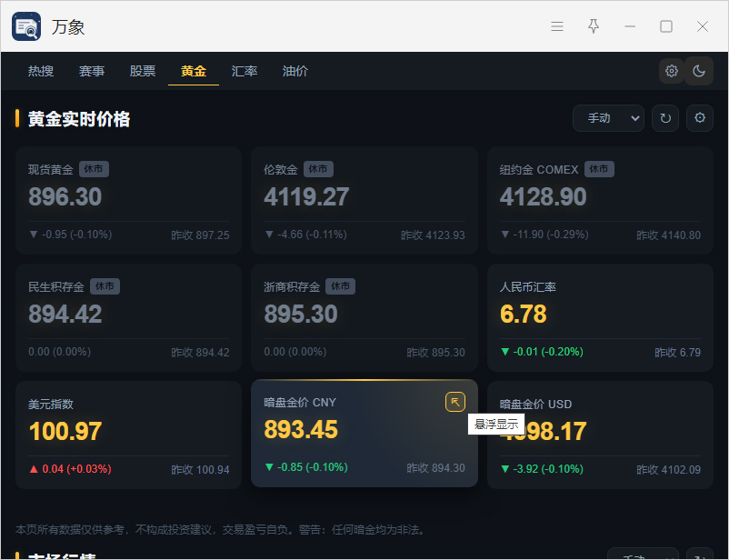Open the hamburger menu in title bar
729x560 pixels.
[557, 26]
